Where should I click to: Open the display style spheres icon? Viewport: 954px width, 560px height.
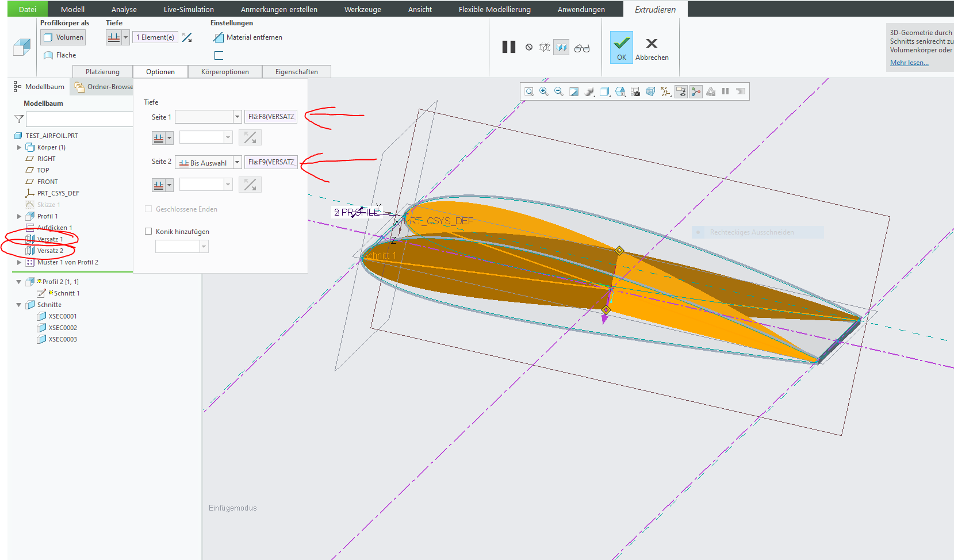[x=589, y=91]
